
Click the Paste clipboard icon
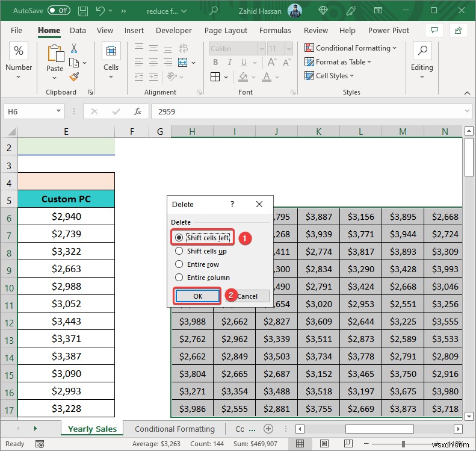(55, 54)
